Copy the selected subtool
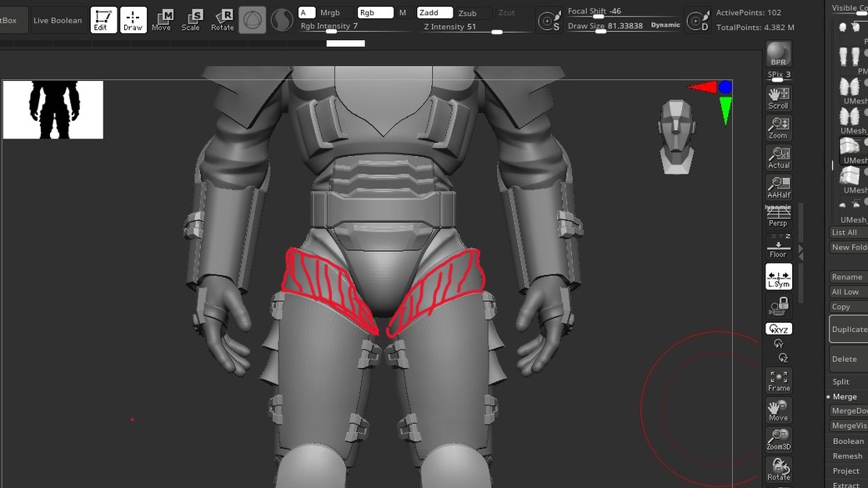This screenshot has width=868, height=488. pyautogui.click(x=848, y=307)
